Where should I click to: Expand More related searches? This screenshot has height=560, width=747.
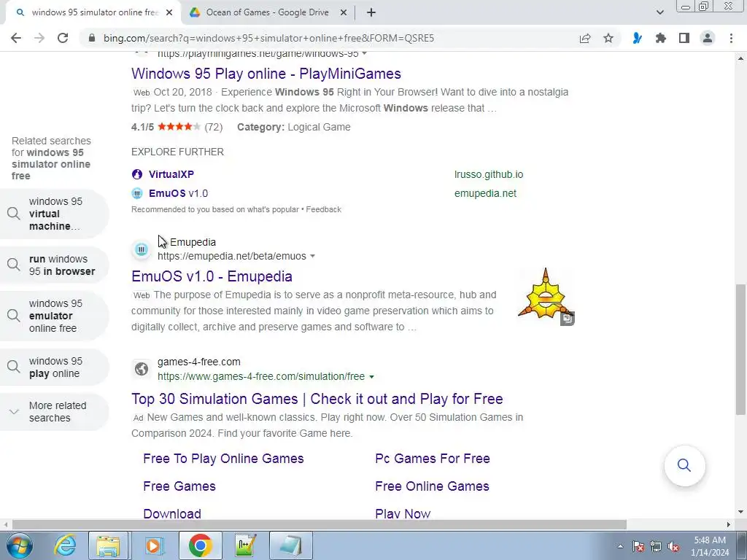[x=54, y=412]
